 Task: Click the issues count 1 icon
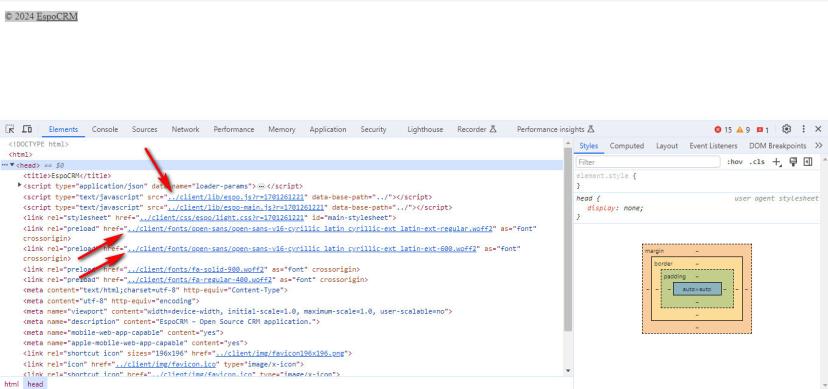coord(763,130)
